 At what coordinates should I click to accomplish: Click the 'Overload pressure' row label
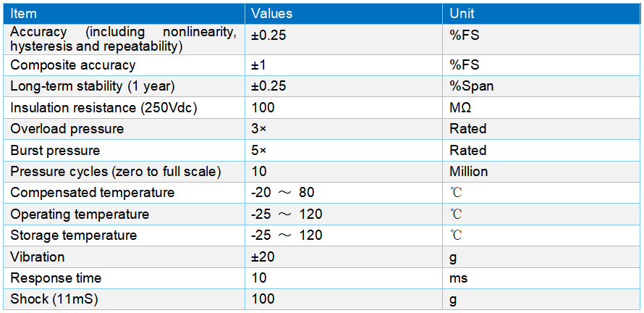point(67,129)
